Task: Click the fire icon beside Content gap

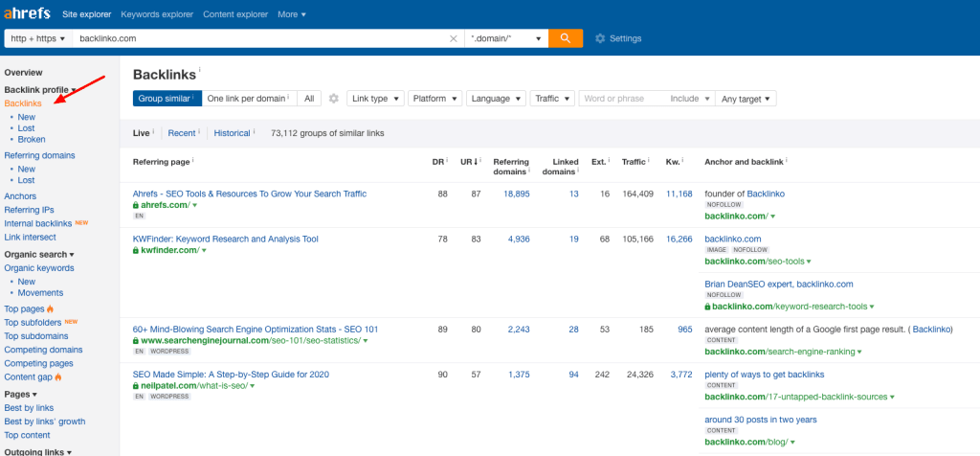Action: (58, 377)
